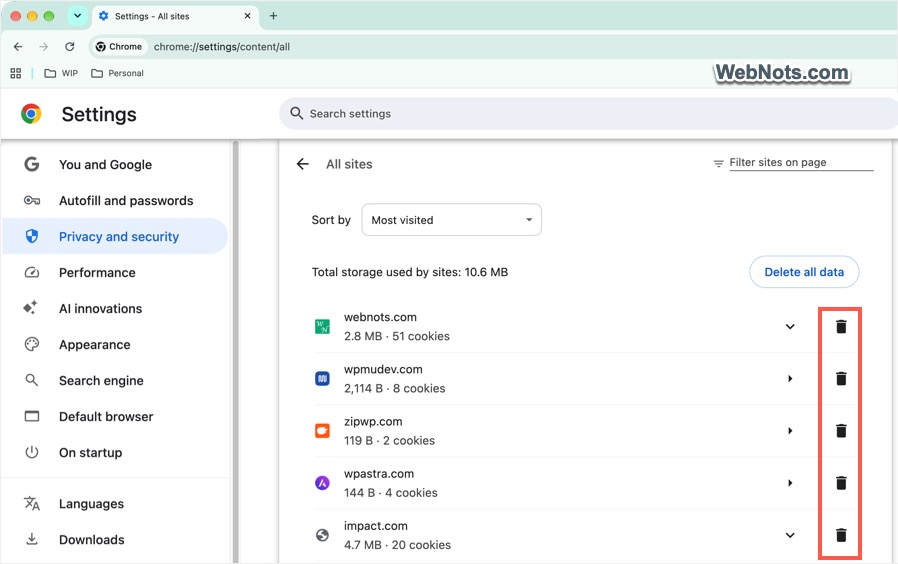898x564 pixels.
Task: Click the power icon for On startup
Action: coord(31,452)
